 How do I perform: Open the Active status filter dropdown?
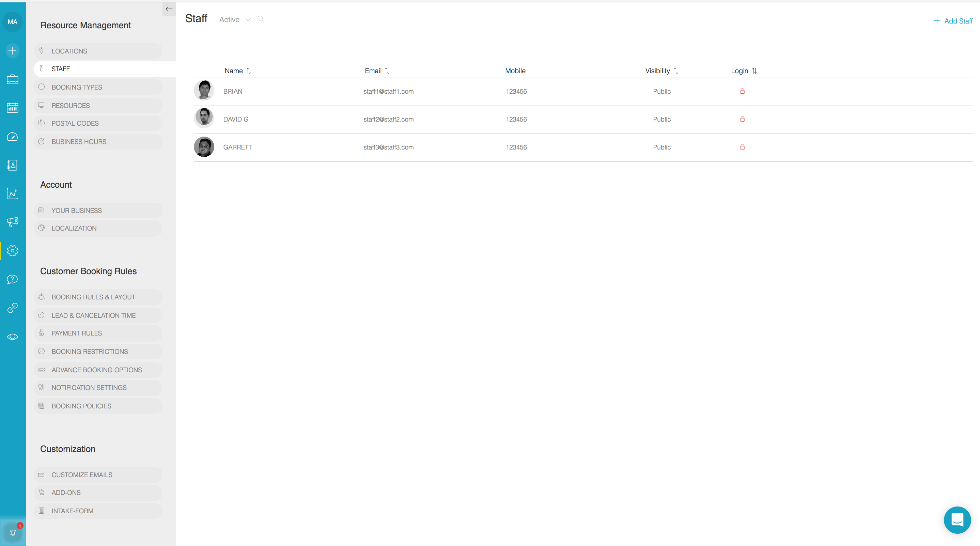[234, 19]
